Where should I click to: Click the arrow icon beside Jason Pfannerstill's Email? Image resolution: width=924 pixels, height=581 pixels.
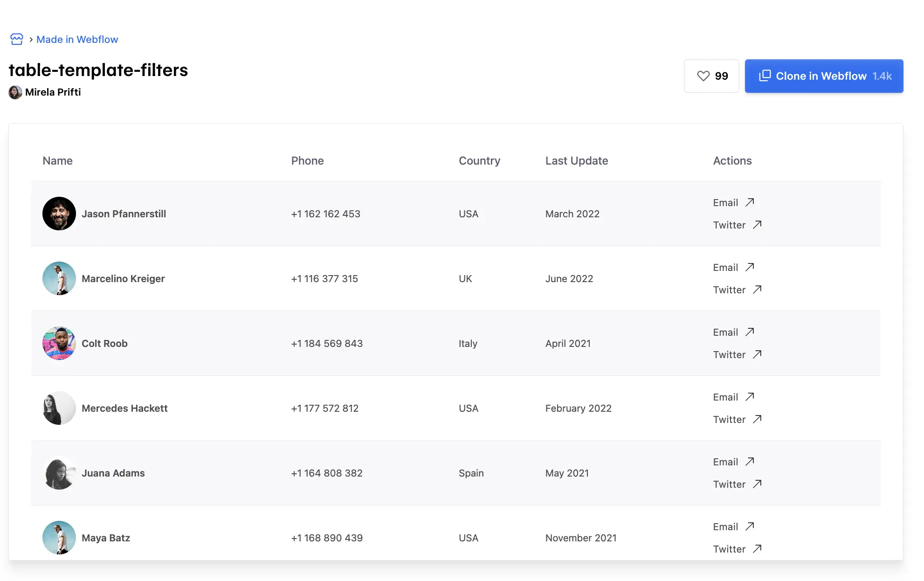(x=750, y=202)
